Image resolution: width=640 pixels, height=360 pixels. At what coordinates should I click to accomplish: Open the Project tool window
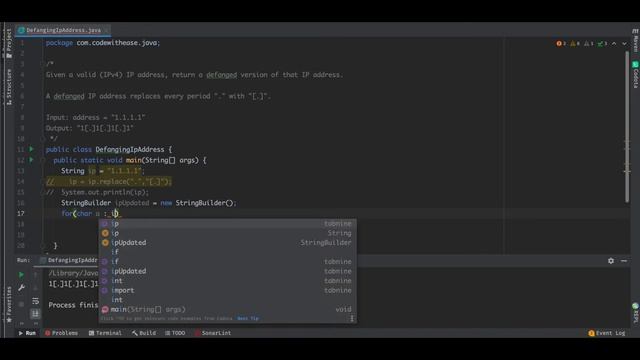(9, 43)
